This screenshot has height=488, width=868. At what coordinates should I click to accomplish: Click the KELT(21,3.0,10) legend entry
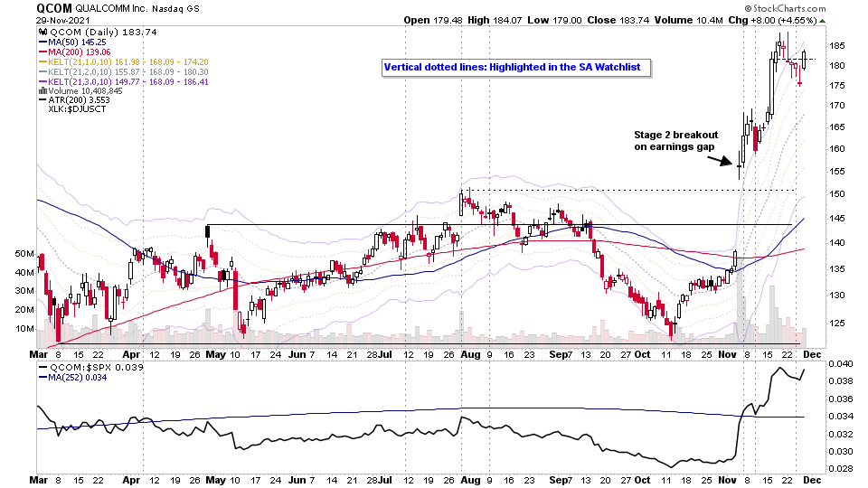(x=124, y=82)
